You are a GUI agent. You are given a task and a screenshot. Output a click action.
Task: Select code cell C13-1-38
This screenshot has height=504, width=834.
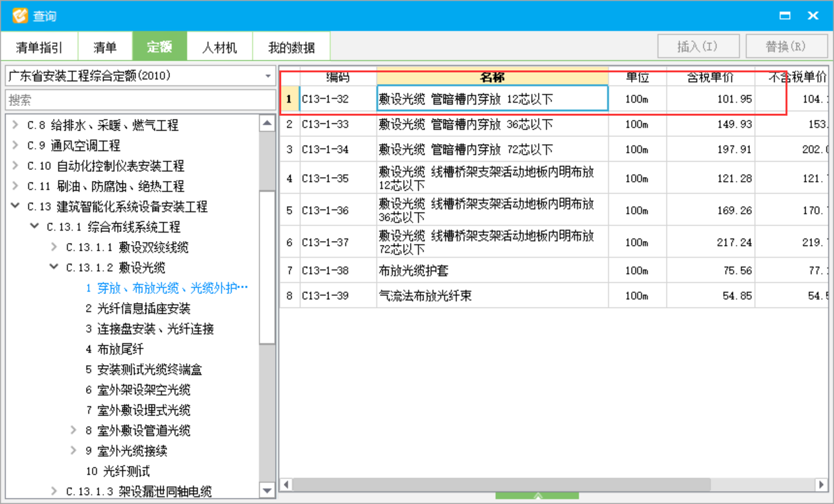pos(337,271)
